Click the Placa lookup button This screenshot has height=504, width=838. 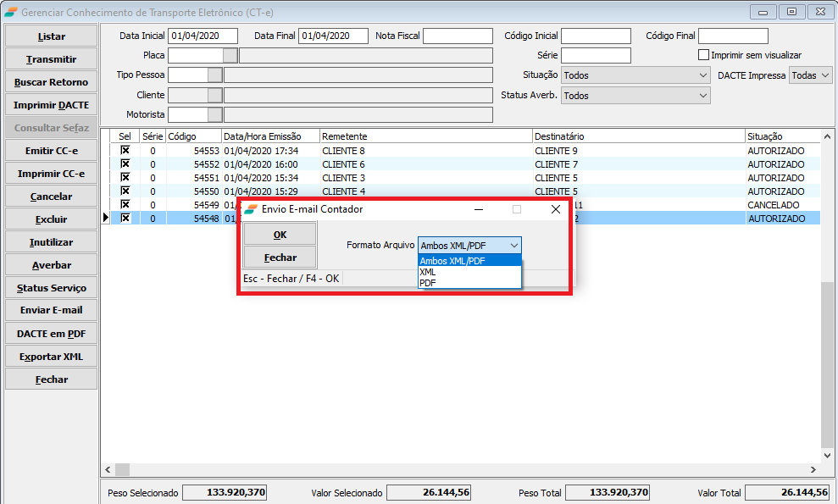[230, 56]
